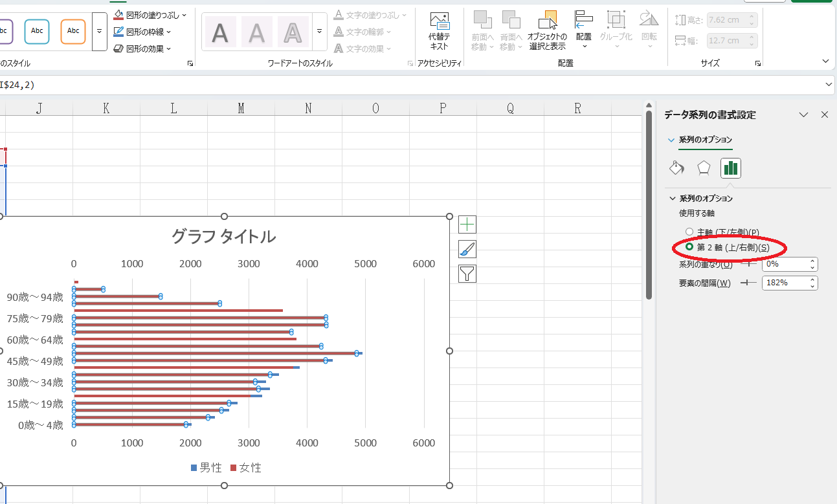This screenshot has width=837, height=504.
Task: Click the 前面へ移動 bring forward icon
Action: click(482, 19)
